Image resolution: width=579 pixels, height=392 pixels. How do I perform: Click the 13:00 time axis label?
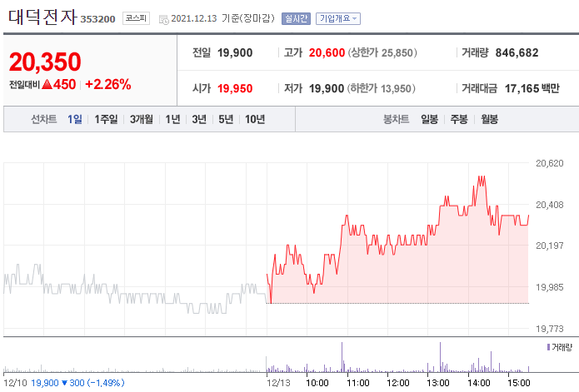tap(438, 383)
